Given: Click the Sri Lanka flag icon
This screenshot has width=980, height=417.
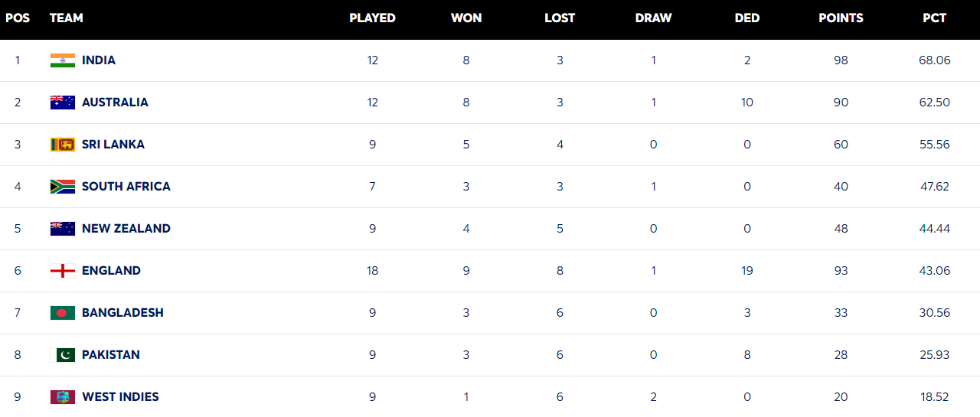Looking at the screenshot, I should (63, 145).
